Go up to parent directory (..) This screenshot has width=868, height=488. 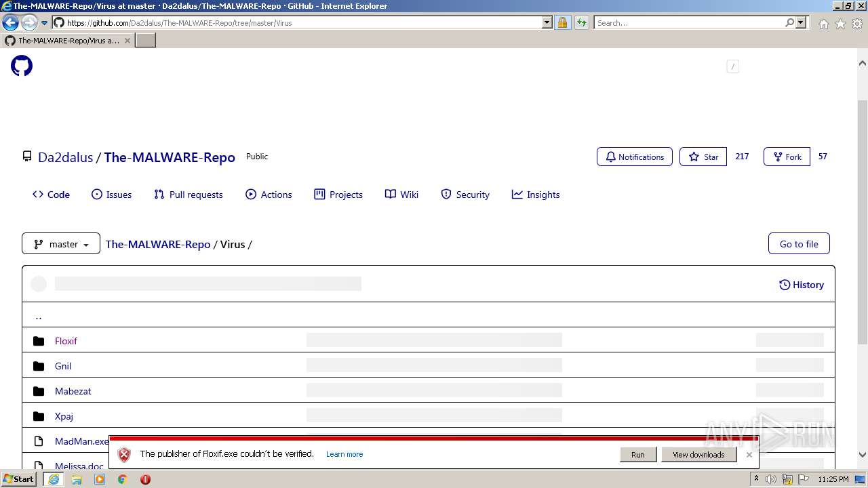38,316
